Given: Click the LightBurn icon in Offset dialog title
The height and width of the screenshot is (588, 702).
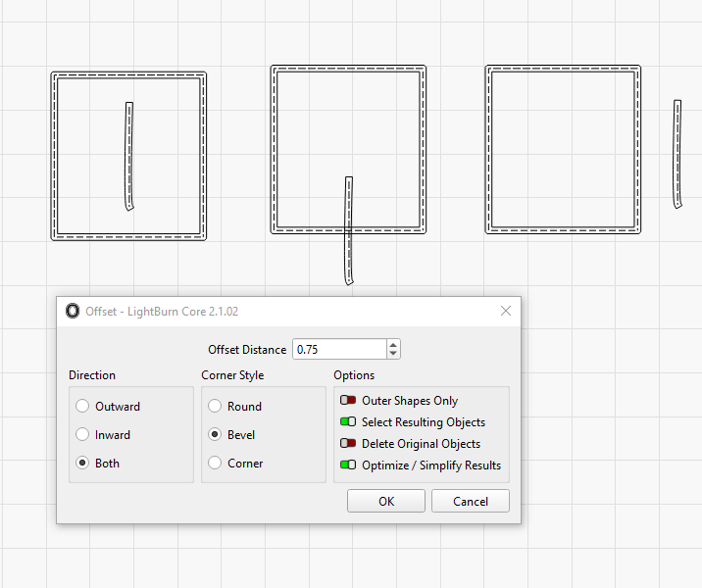Looking at the screenshot, I should coord(73,311).
